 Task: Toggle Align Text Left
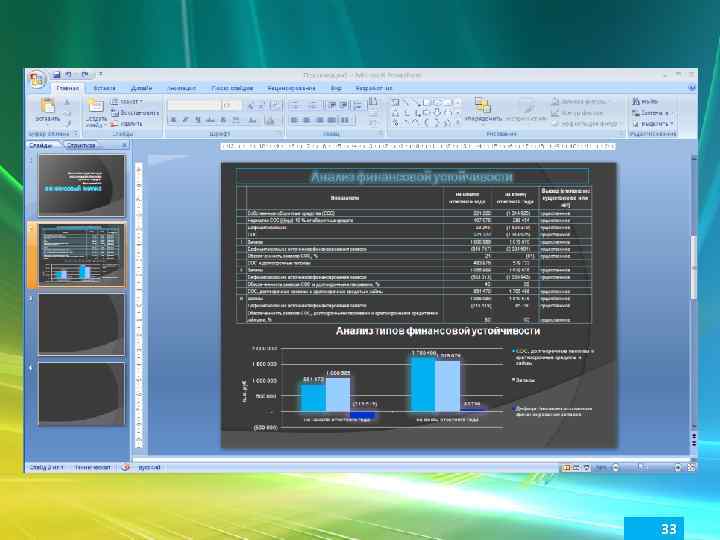point(294,120)
